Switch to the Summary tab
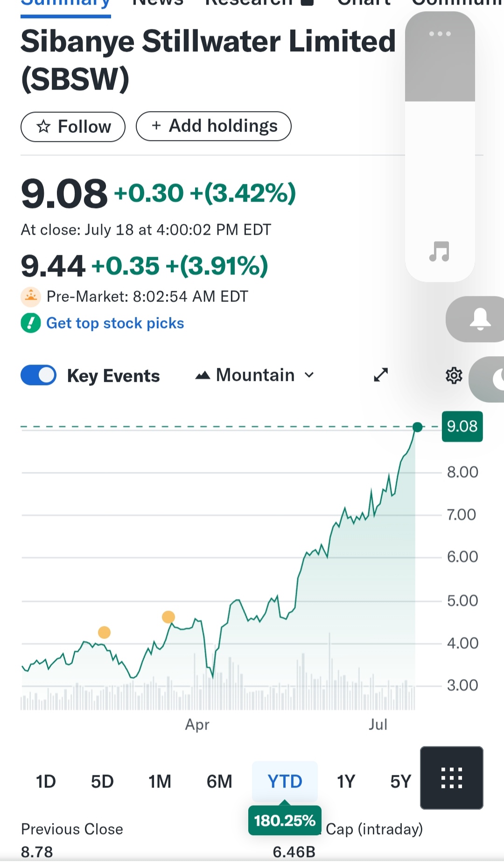 66,5
